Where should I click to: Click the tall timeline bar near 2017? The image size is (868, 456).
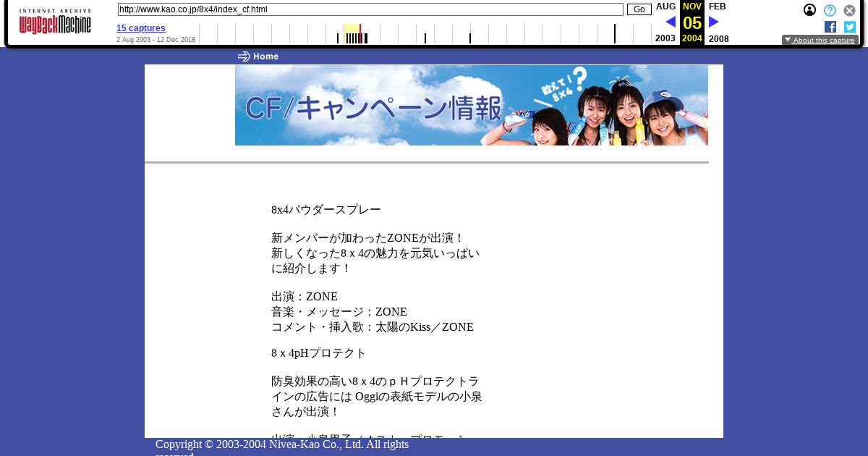tap(615, 33)
